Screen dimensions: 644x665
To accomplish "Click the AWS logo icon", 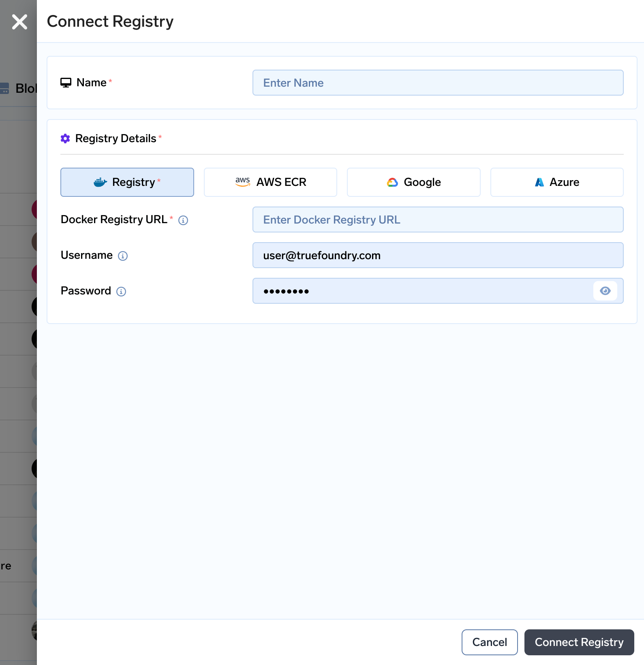I will pos(243,182).
